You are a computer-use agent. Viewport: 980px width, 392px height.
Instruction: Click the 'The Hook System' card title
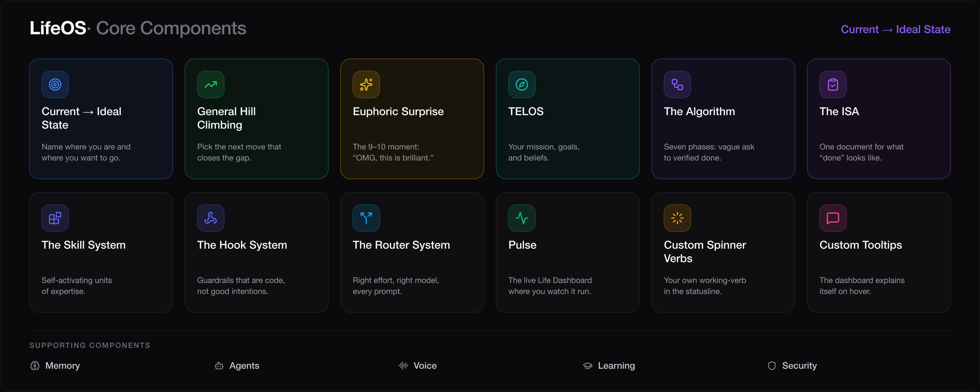242,245
